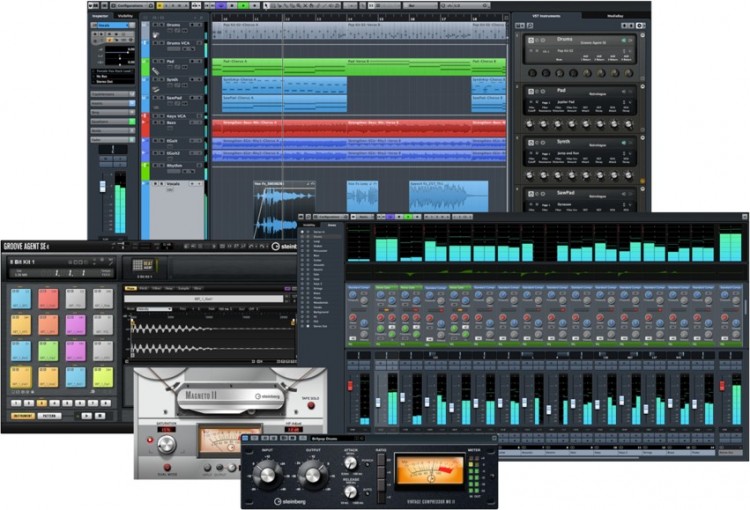Adjust the Input knob on Vintage Compressor
The image size is (750, 510).
pyautogui.click(x=266, y=475)
